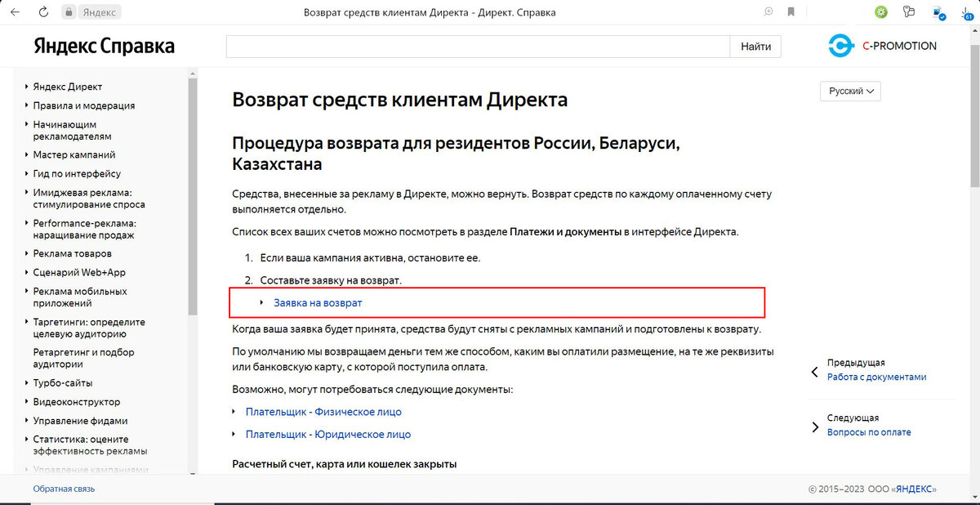Go back with the browser back arrow

click(15, 12)
